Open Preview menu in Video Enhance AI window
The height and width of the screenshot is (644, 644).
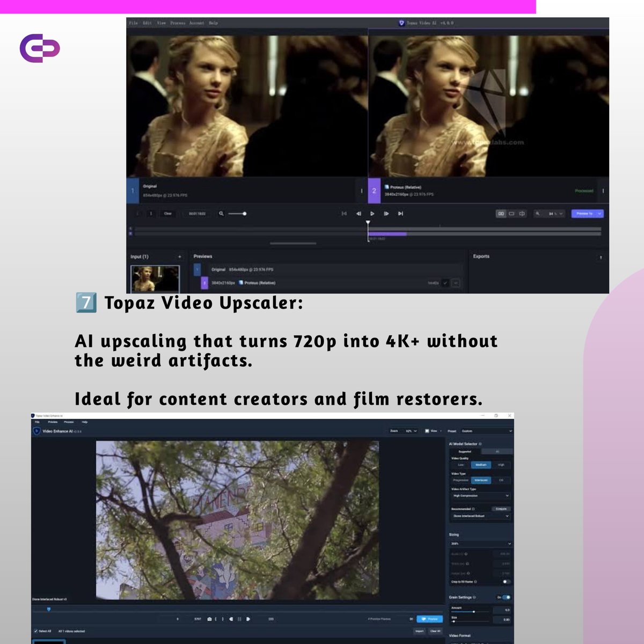[53, 422]
